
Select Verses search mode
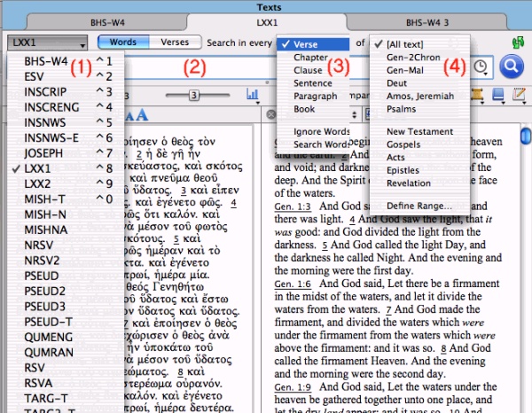(175, 43)
